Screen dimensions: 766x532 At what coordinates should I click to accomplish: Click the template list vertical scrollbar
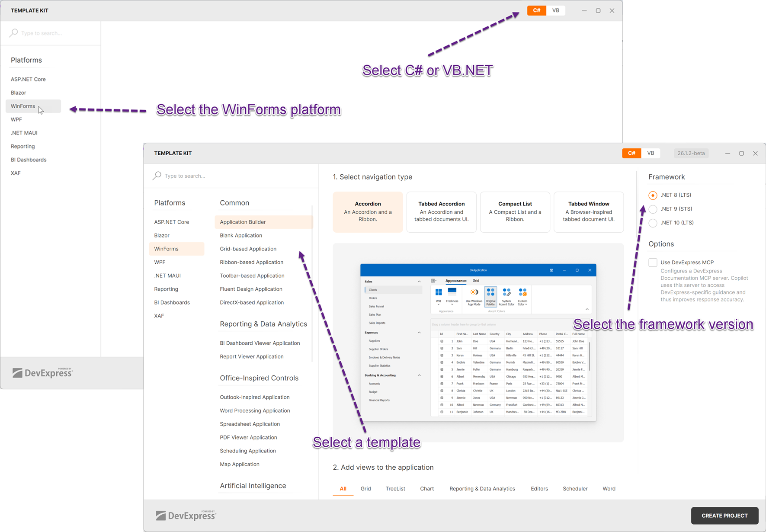312,283
